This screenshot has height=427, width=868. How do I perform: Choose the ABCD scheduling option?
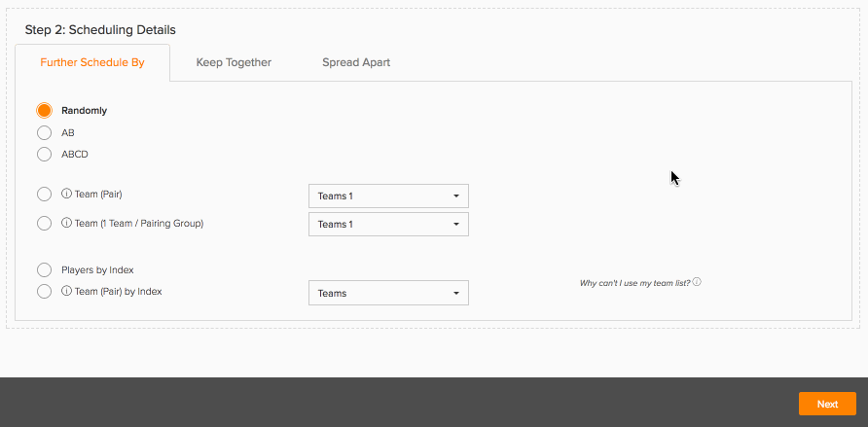pyautogui.click(x=45, y=154)
